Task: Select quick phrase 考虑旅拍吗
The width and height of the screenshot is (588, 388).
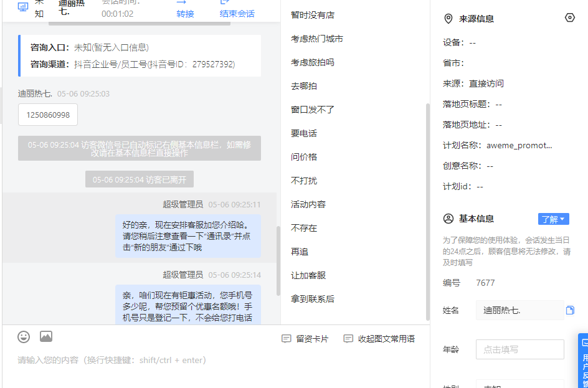Action: click(313, 62)
